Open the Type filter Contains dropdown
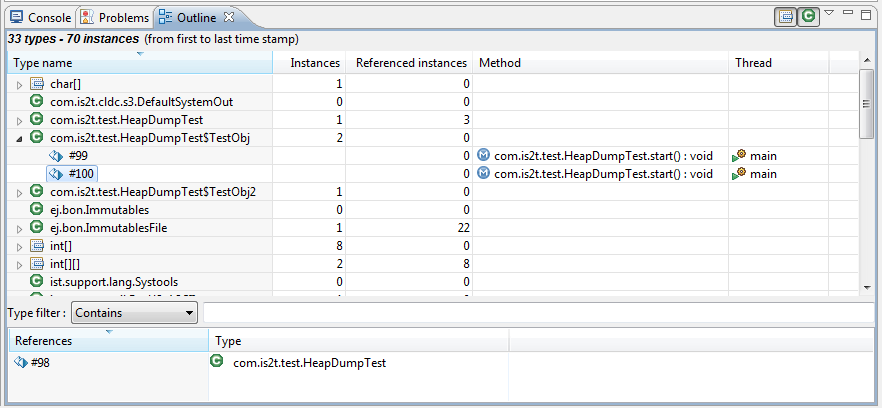The height and width of the screenshot is (408, 882). pyautogui.click(x=134, y=313)
